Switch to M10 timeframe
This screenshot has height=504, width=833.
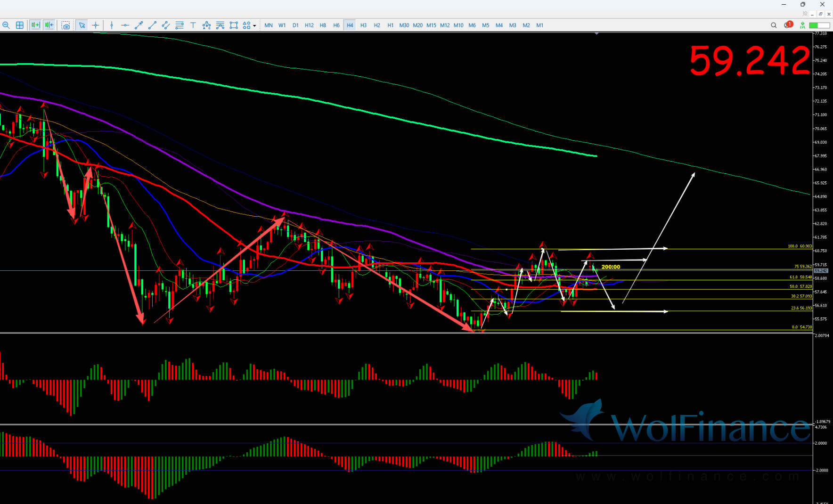(458, 25)
